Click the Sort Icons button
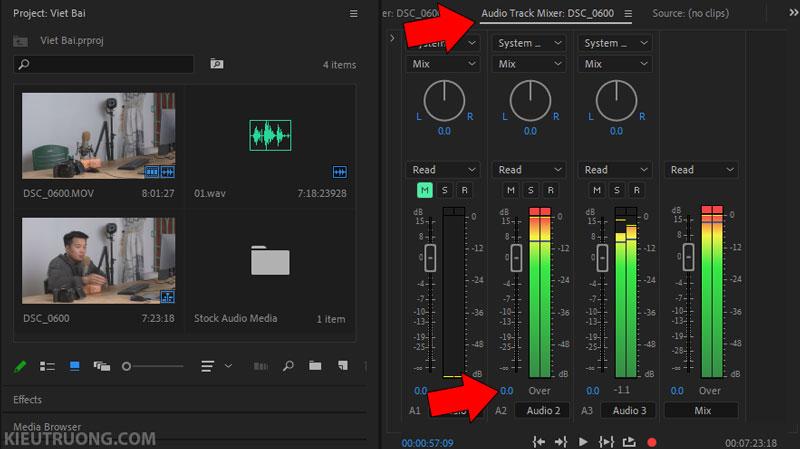Image resolution: width=800 pixels, height=449 pixels. point(208,366)
